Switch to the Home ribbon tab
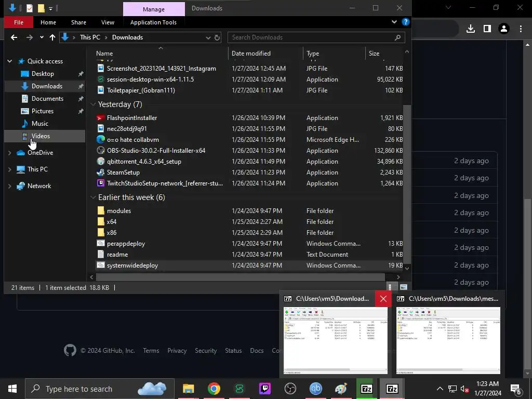 (48, 22)
